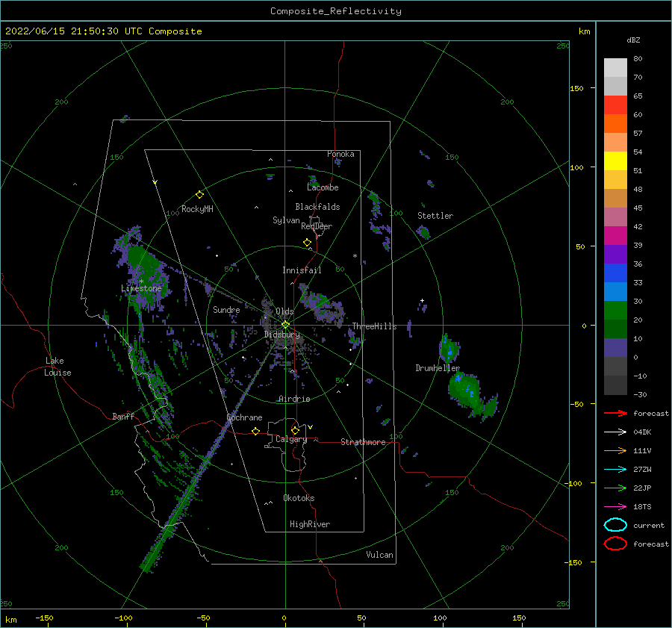Click the orange 57-60 dBZ color swatch
This screenshot has width=672, height=628.
point(615,124)
